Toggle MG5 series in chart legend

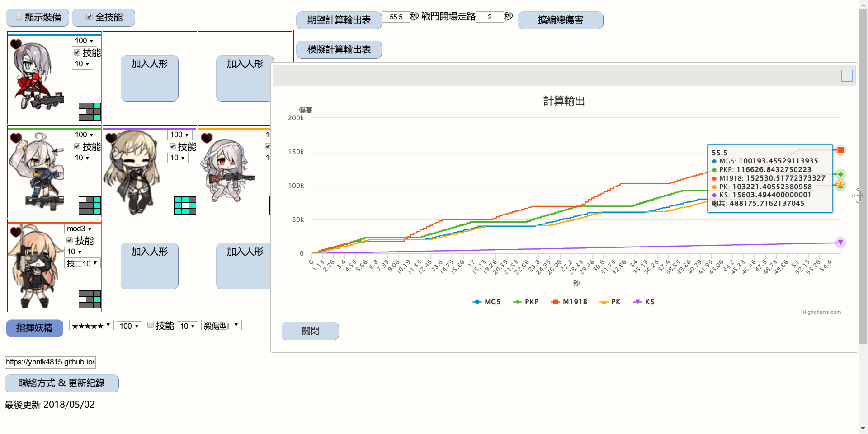(486, 302)
